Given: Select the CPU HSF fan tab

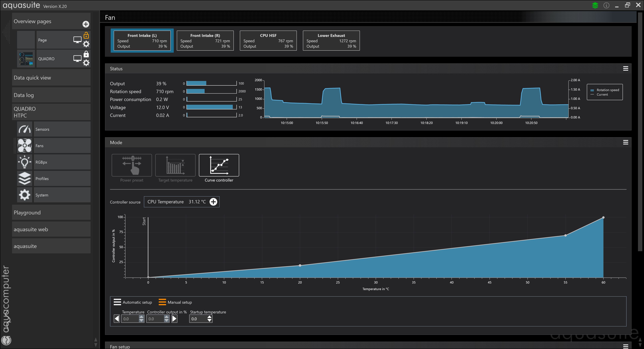Looking at the screenshot, I should [268, 41].
